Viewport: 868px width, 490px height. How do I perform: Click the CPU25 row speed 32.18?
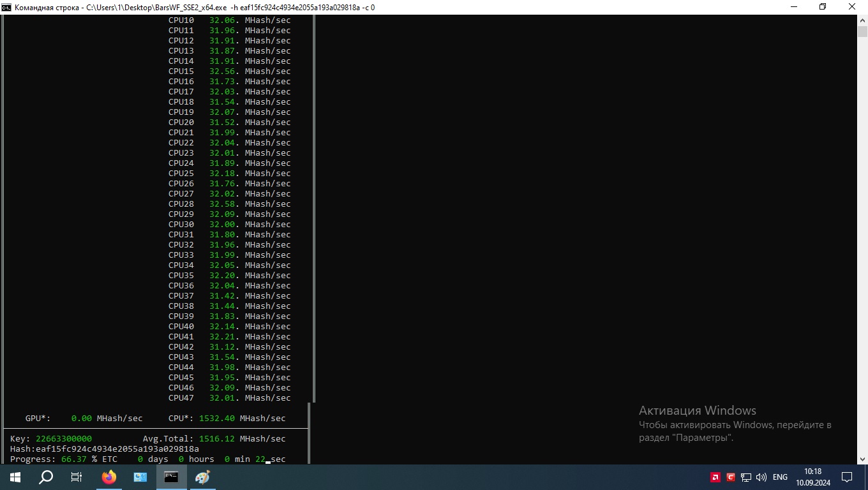222,174
